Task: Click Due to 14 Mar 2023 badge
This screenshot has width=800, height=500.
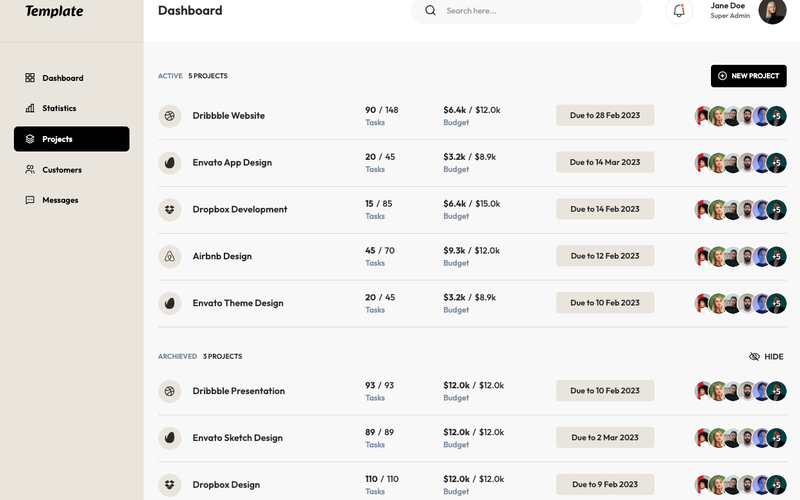Action: pyautogui.click(x=605, y=162)
